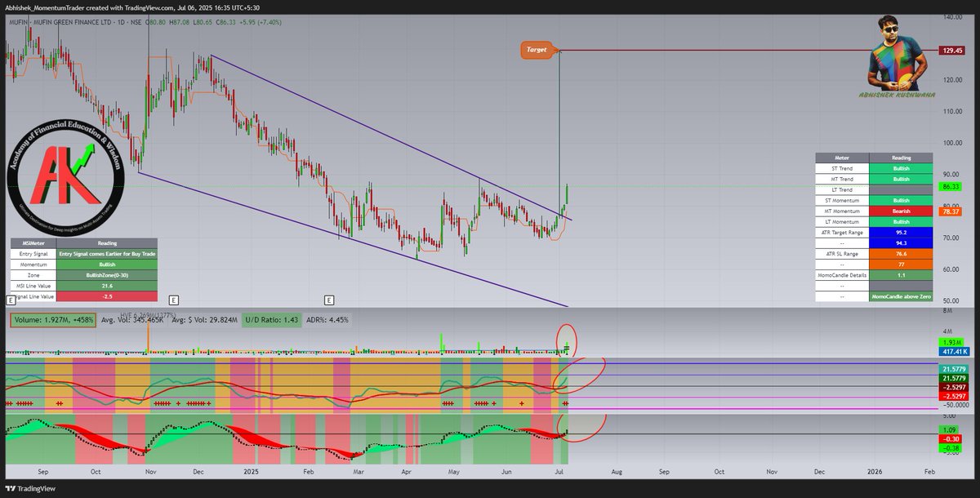Click the Volume: 1.927M, +458% box
980x498 pixels.
[52, 320]
